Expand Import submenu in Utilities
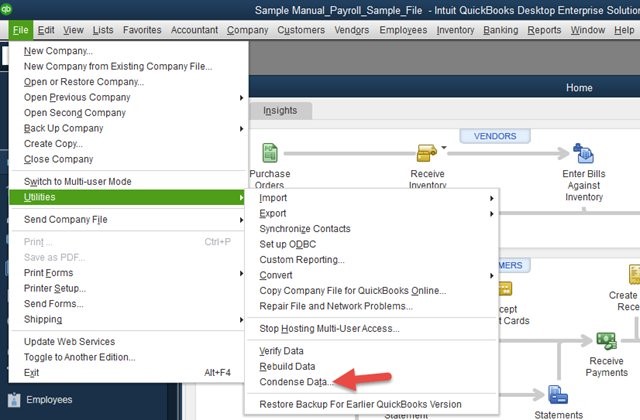Screen dimensions: 640x420 [x=492, y=198]
